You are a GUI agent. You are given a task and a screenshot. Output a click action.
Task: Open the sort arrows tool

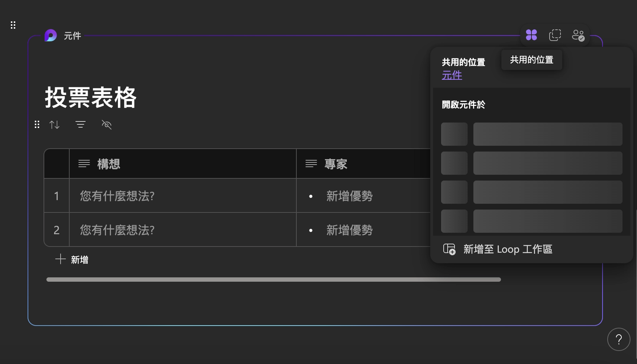click(54, 125)
